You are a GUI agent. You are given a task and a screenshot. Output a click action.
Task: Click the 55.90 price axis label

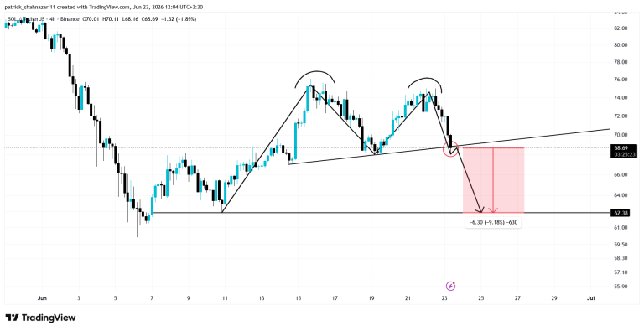pos(621,287)
